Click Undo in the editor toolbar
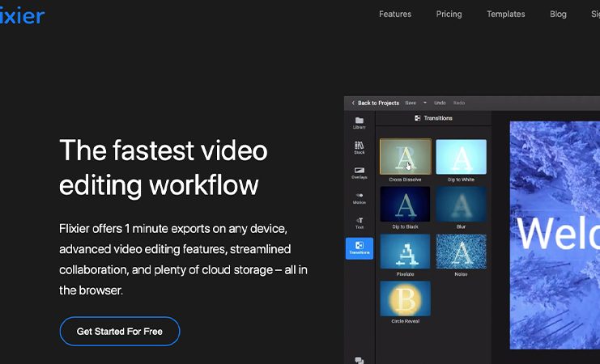The height and width of the screenshot is (364, 600). (x=440, y=103)
